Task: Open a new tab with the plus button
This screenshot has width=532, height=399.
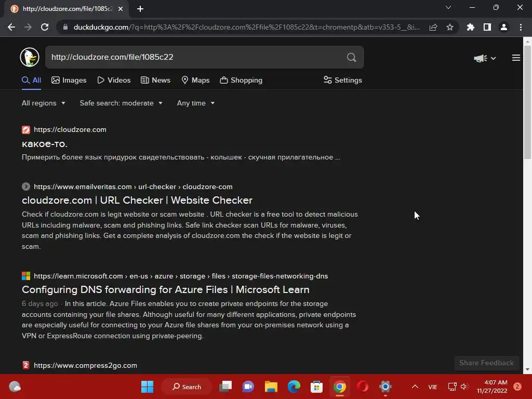Action: 140,9
